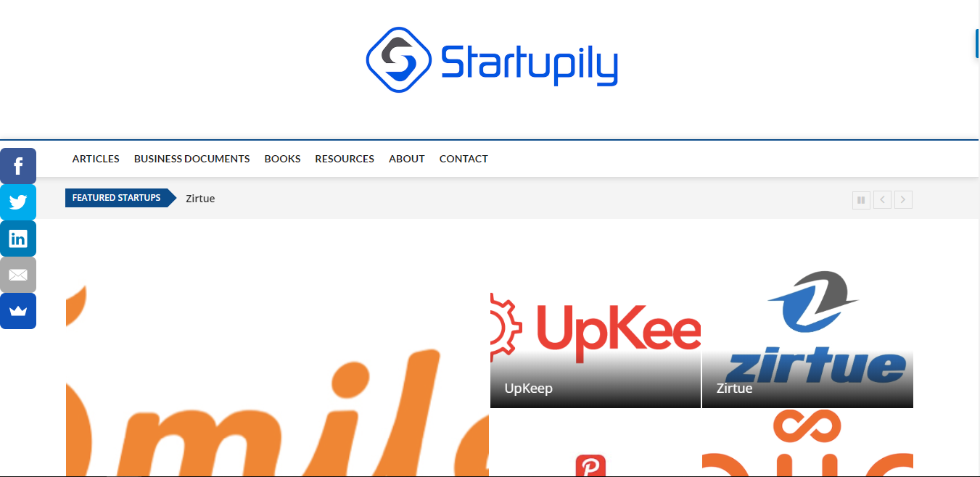Share by email using the envelope icon
The width and height of the screenshot is (980, 477).
(x=18, y=275)
